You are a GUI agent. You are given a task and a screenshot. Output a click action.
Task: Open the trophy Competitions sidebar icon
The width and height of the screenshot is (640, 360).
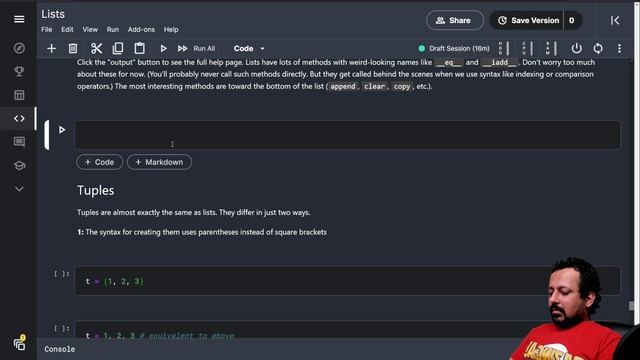click(x=19, y=71)
